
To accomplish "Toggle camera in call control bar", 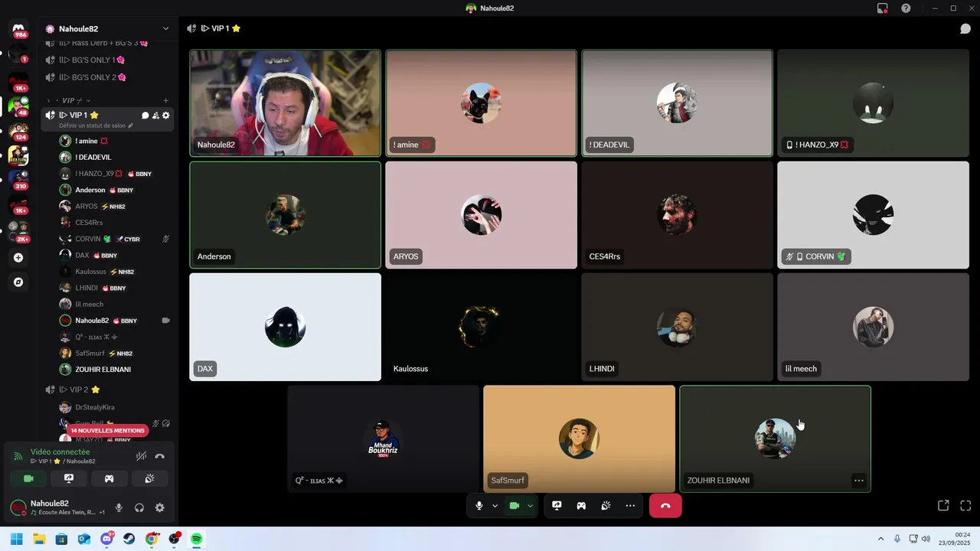I will click(x=514, y=506).
